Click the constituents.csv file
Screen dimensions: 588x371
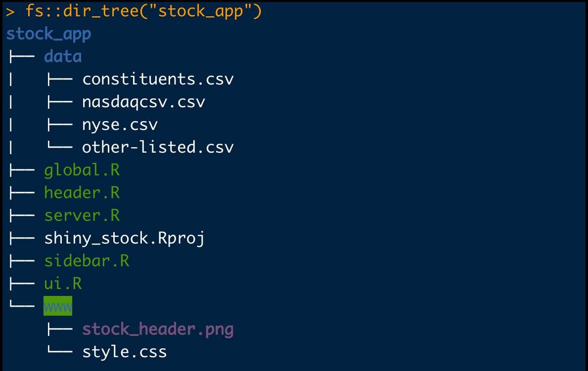click(158, 79)
